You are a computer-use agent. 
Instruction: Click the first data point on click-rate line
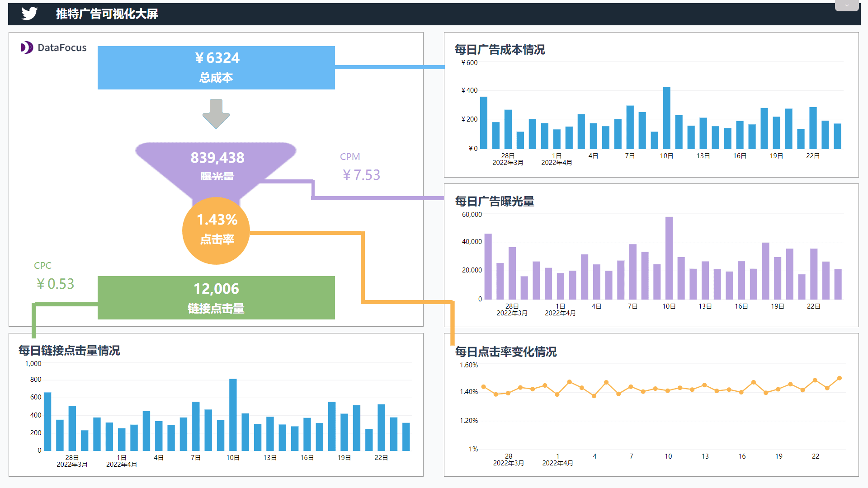click(x=484, y=387)
